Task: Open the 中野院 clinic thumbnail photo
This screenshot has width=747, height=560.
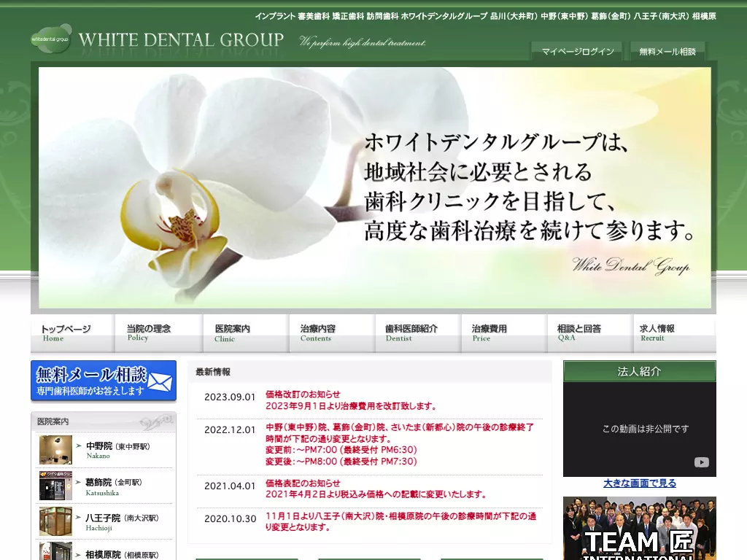Action: [55, 449]
